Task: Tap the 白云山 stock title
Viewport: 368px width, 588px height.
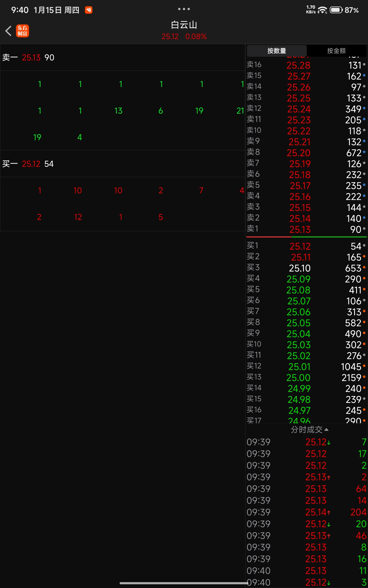Action: (184, 25)
